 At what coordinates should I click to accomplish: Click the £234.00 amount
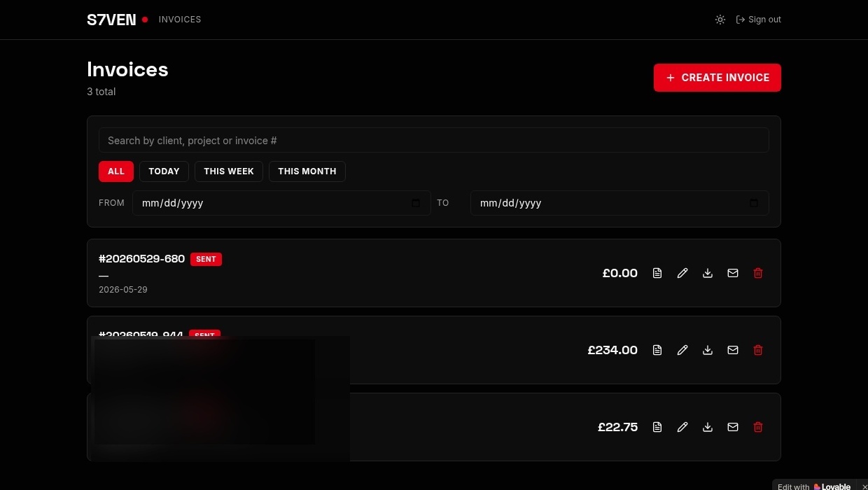click(x=612, y=350)
